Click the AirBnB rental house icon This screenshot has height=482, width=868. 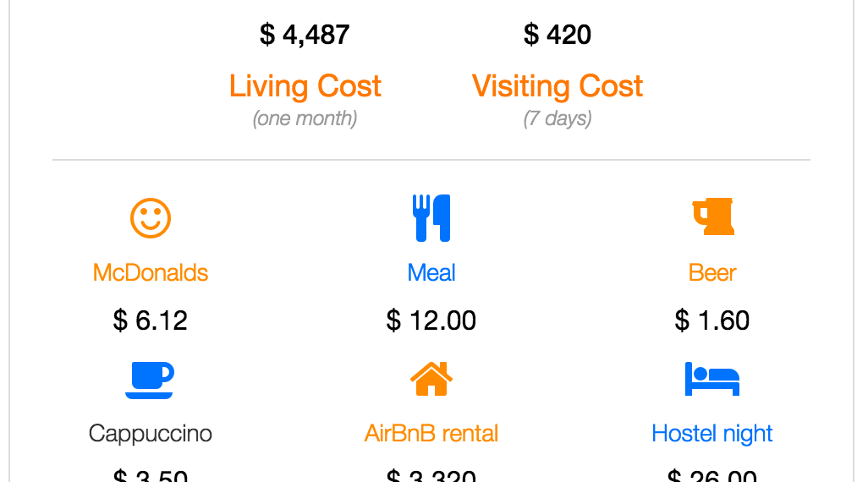pyautogui.click(x=431, y=379)
